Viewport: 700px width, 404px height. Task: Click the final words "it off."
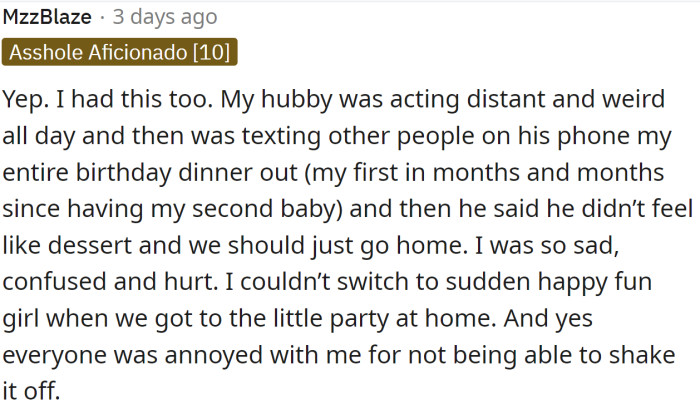[33, 390]
